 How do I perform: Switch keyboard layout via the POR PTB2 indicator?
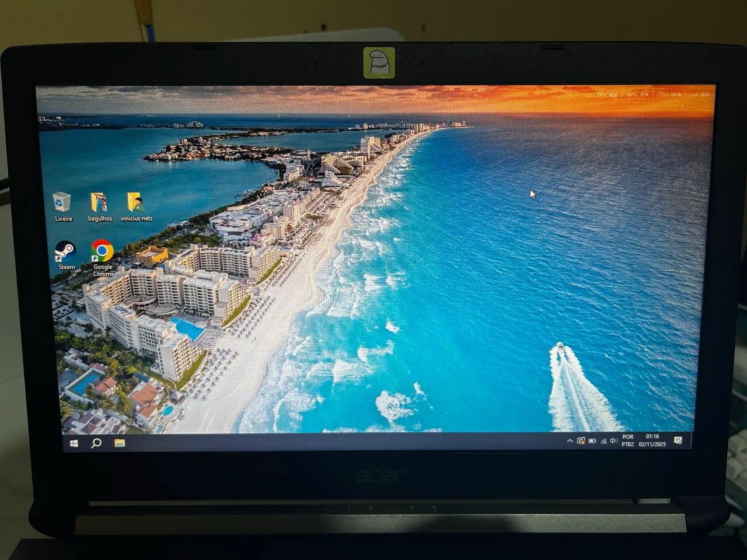coord(628,440)
